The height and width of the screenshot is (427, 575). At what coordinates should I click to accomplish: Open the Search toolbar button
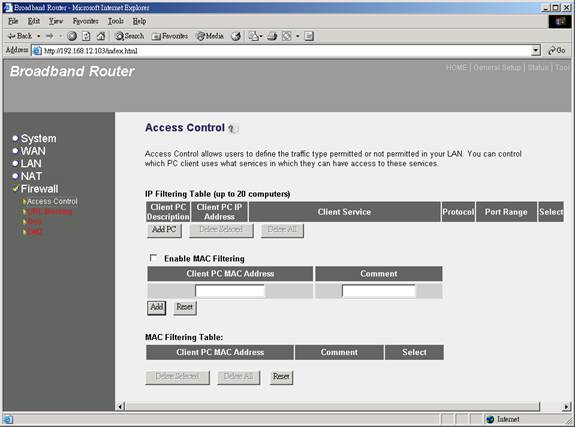[x=129, y=36]
